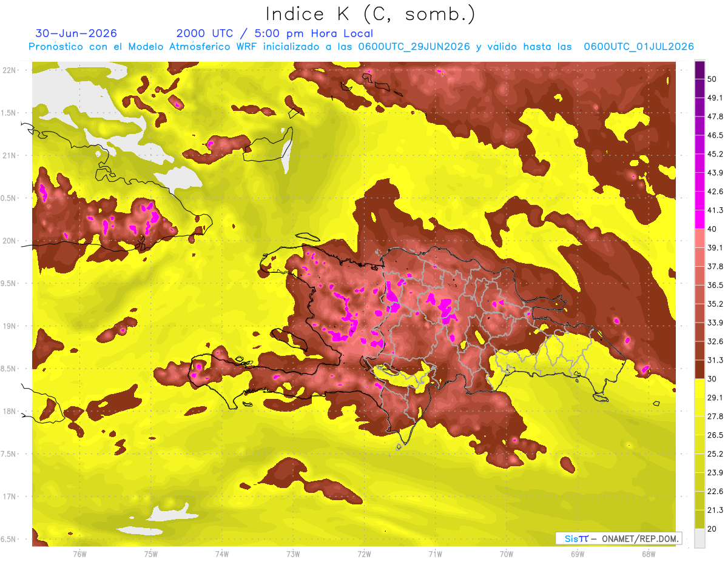Pick the bright yellow color bar segment between 29.1 and 30

[x=699, y=388]
